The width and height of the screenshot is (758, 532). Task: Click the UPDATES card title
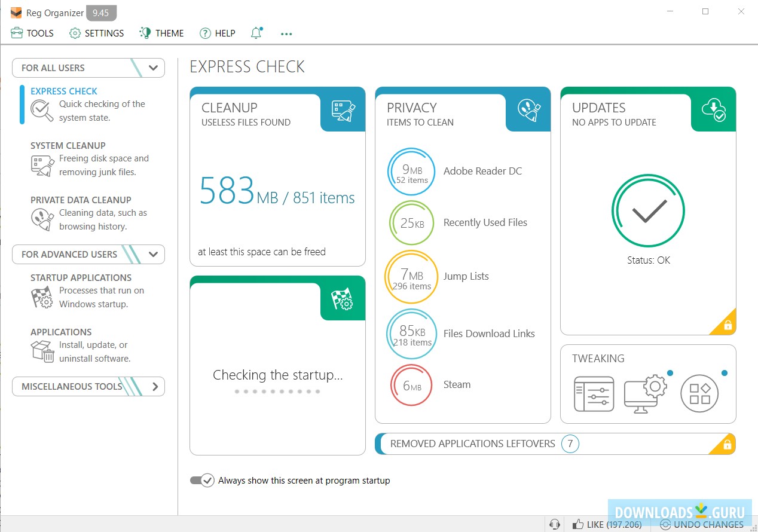coord(599,108)
